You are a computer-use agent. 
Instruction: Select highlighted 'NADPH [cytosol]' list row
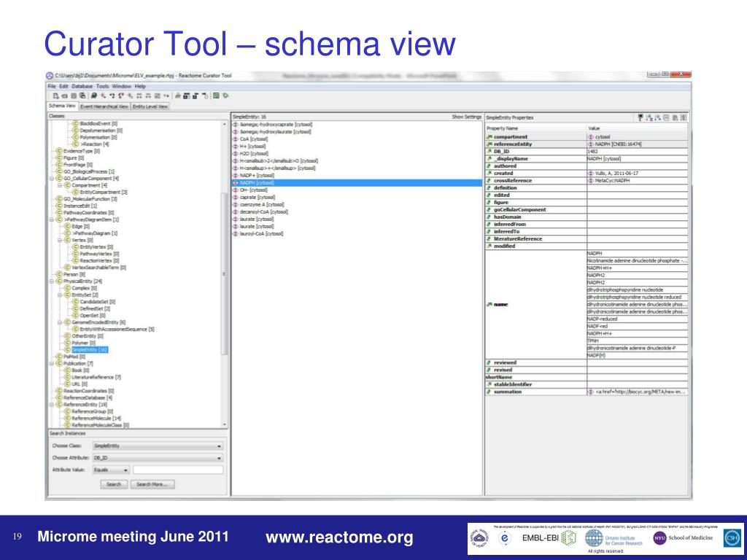coord(357,183)
